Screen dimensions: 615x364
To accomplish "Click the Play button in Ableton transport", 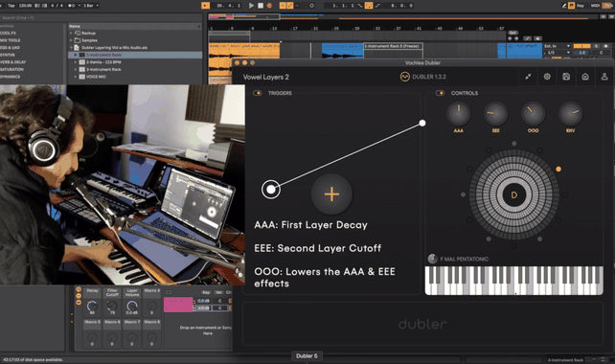I will [251, 6].
